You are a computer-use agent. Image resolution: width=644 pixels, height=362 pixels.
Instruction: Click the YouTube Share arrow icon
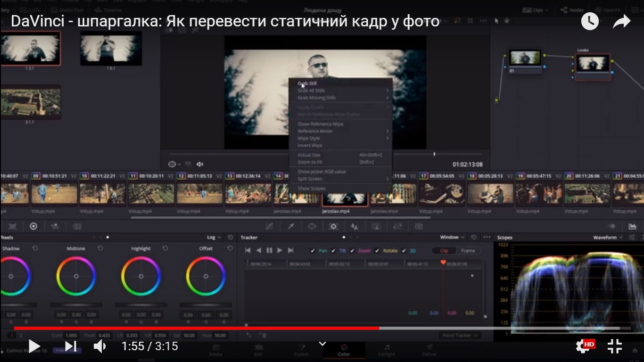click(x=621, y=21)
